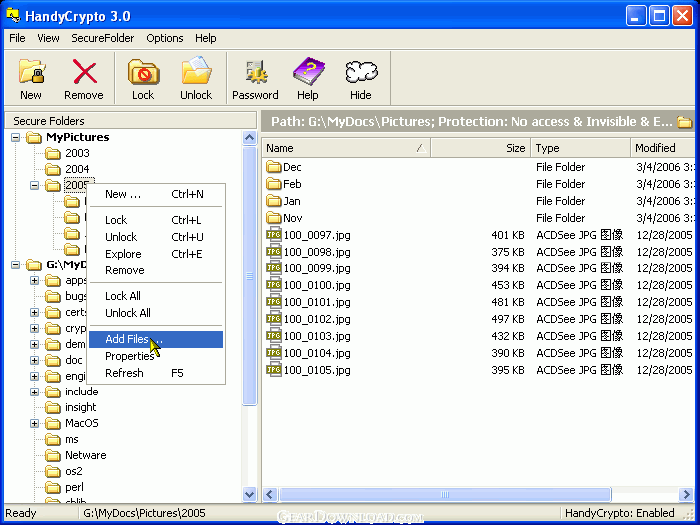The height and width of the screenshot is (525, 700).
Task: Expand the apps folder tree node
Action: pos(34,281)
